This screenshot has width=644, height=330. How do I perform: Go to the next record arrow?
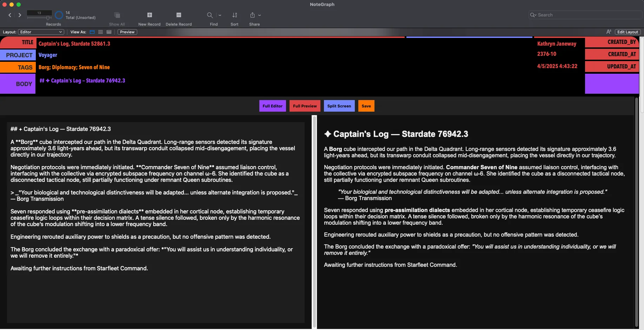pos(20,15)
